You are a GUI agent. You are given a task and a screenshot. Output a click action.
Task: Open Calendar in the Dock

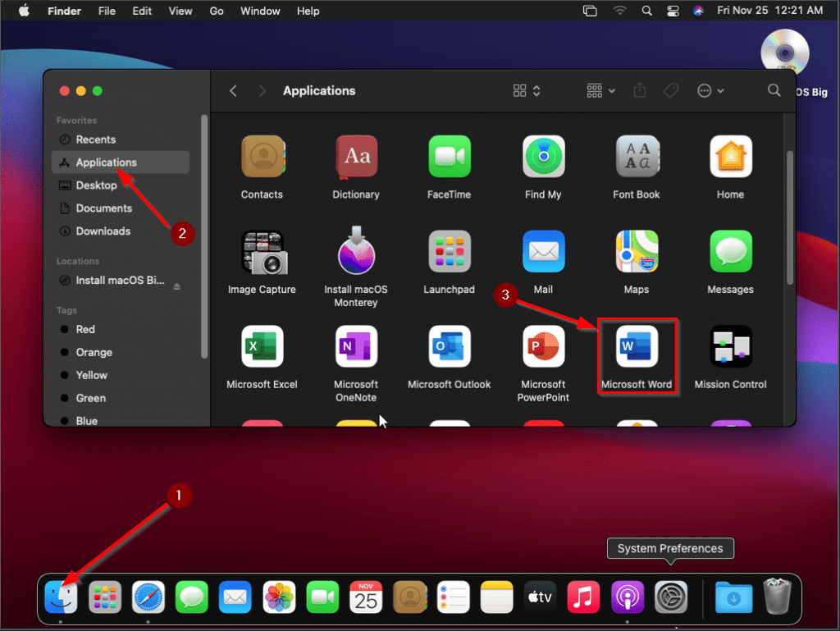click(x=366, y=597)
